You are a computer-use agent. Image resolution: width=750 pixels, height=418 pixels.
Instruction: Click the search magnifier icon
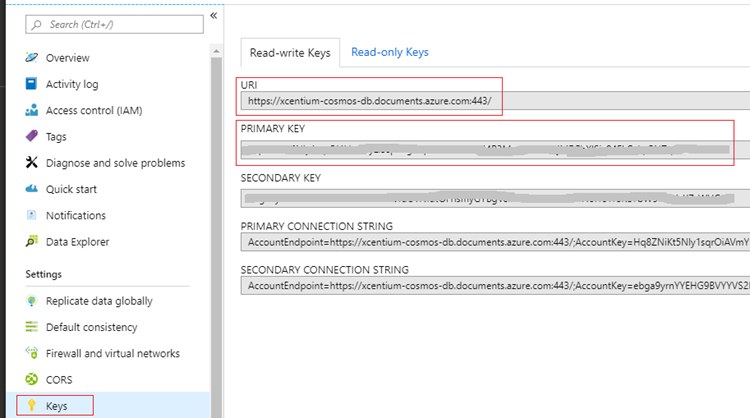click(37, 25)
